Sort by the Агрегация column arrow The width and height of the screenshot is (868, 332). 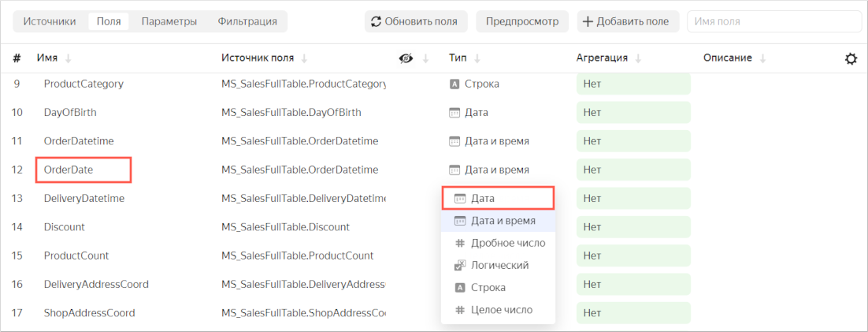click(638, 58)
